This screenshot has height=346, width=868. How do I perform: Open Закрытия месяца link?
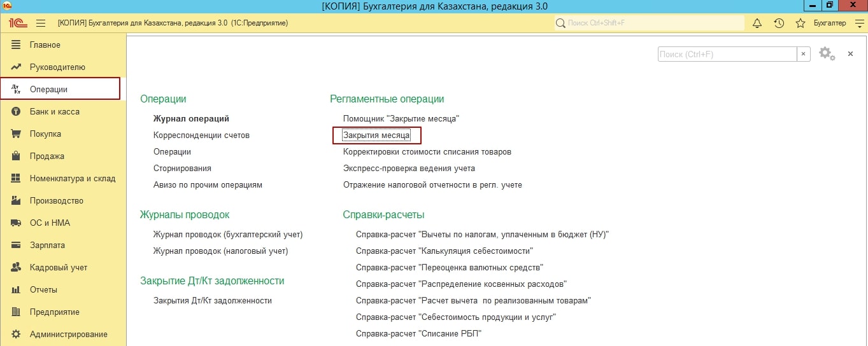click(376, 135)
